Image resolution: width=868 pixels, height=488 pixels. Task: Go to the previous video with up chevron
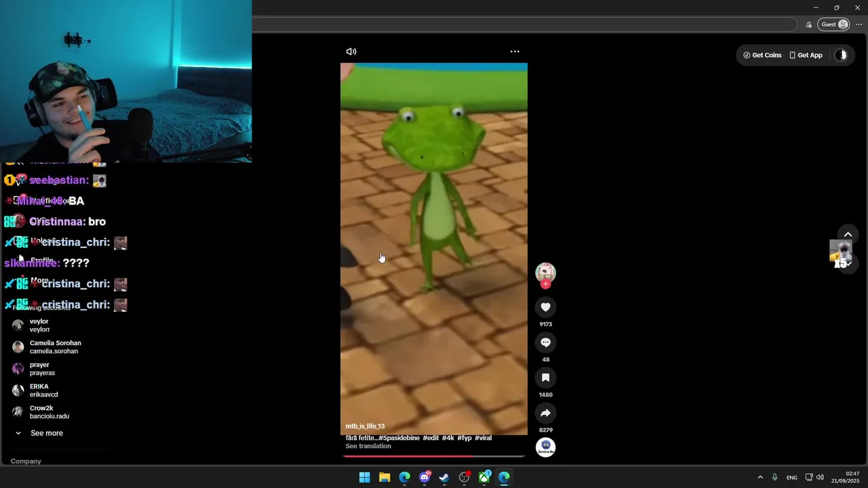848,235
